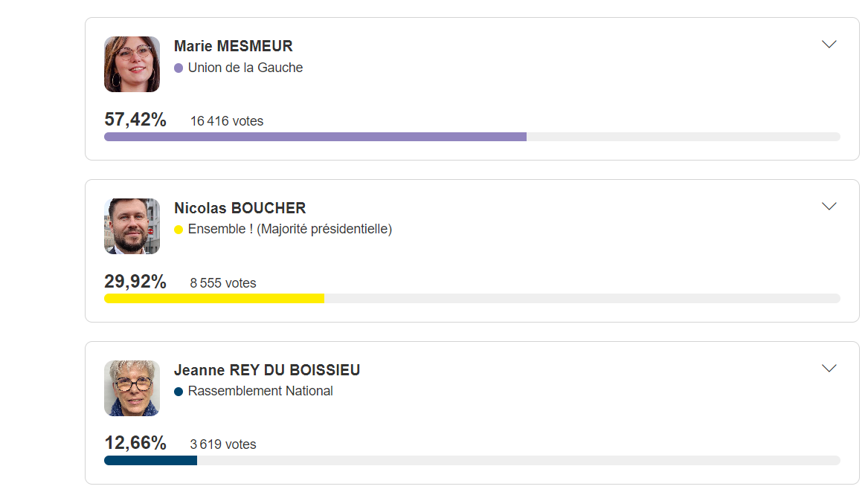Screen dimensions: 868x492
Task: Click the yellow 29,92% progress bar
Action: [213, 298]
